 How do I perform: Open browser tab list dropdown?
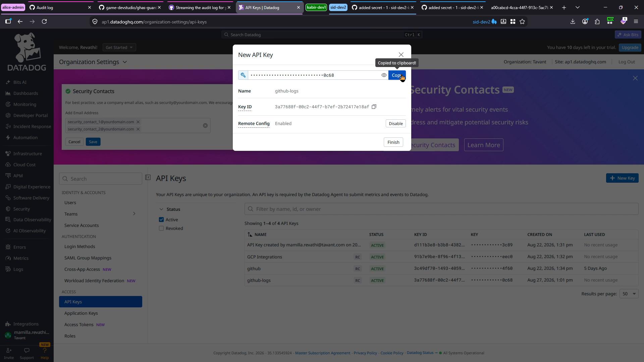pyautogui.click(x=578, y=7)
